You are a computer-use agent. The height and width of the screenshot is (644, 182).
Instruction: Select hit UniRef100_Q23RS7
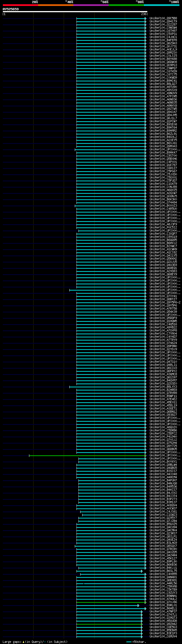coord(163,534)
